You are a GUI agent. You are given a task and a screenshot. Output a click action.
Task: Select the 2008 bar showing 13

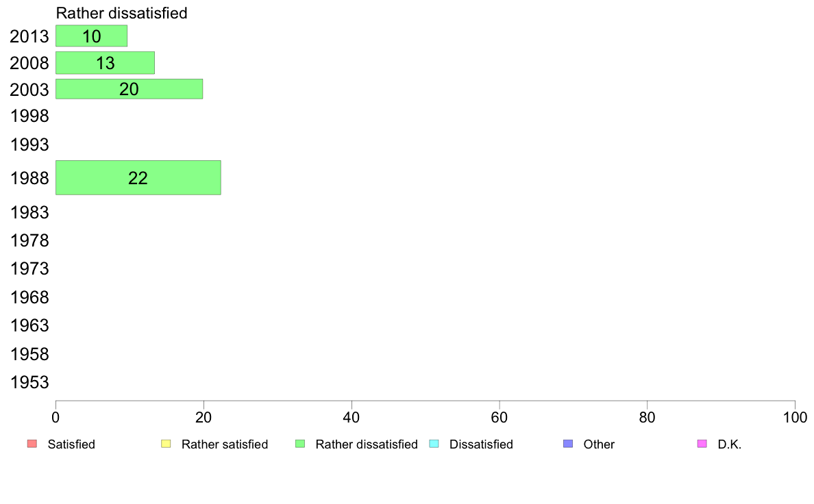pos(105,63)
